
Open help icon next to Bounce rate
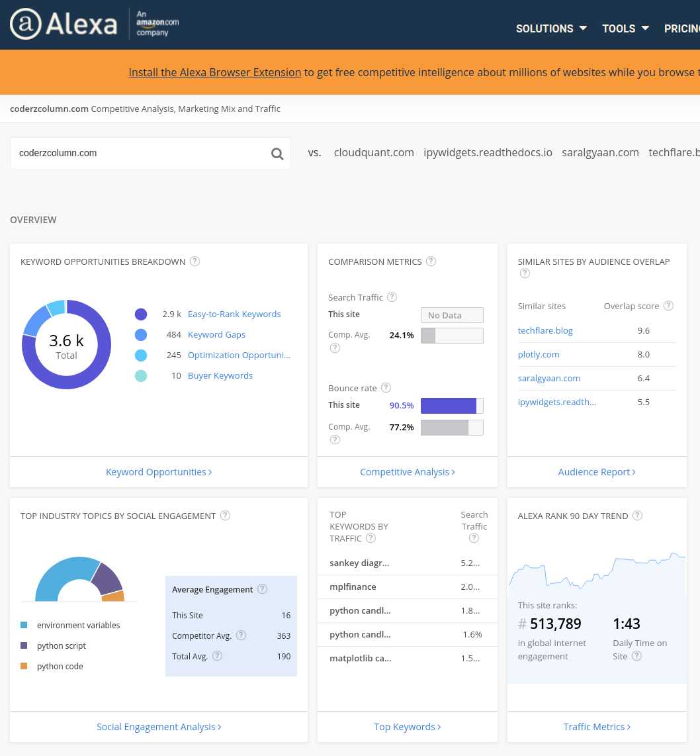coord(386,388)
